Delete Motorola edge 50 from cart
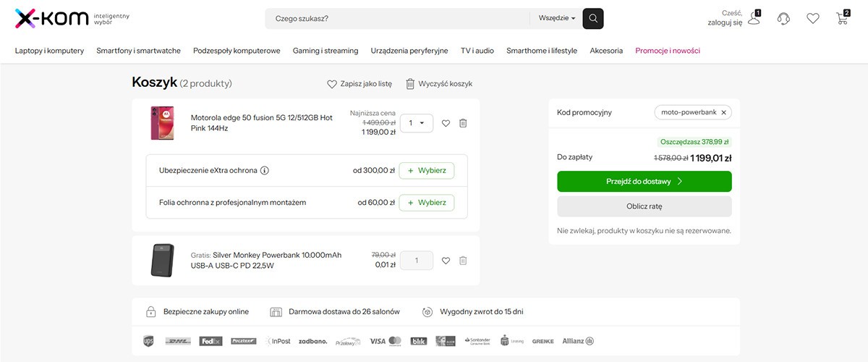Screen dimensions: 868x362 point(463,123)
